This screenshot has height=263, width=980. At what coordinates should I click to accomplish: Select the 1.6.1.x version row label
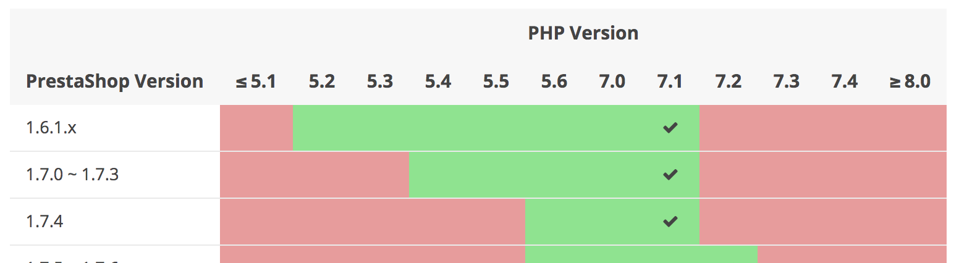[51, 128]
